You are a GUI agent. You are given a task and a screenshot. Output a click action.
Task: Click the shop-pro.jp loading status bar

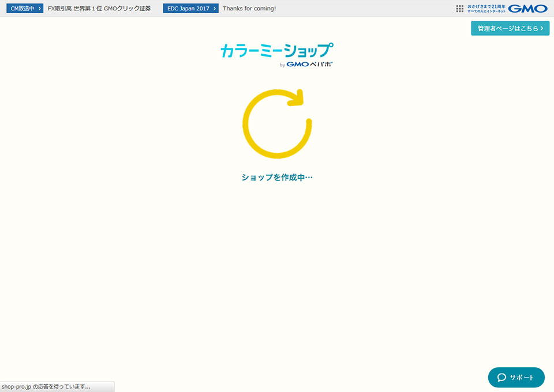[x=57, y=387]
